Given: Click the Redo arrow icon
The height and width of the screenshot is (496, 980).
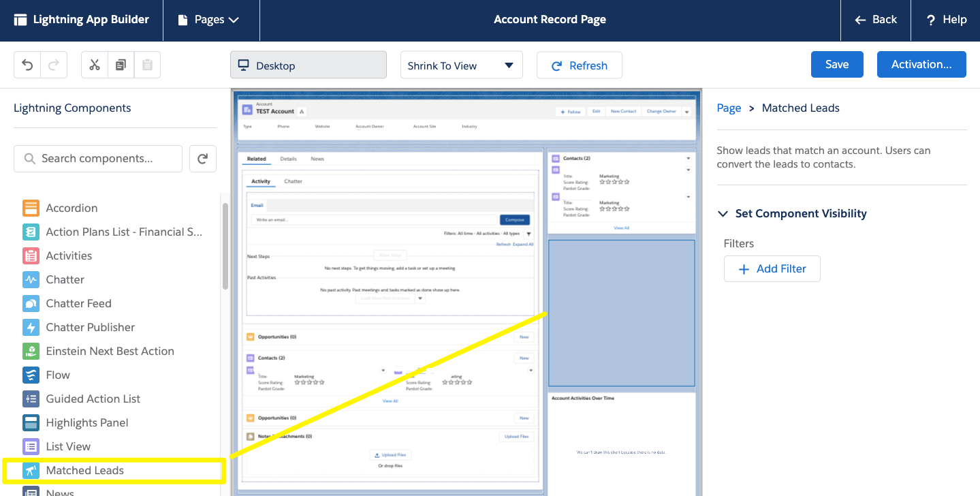Looking at the screenshot, I should click(x=53, y=65).
